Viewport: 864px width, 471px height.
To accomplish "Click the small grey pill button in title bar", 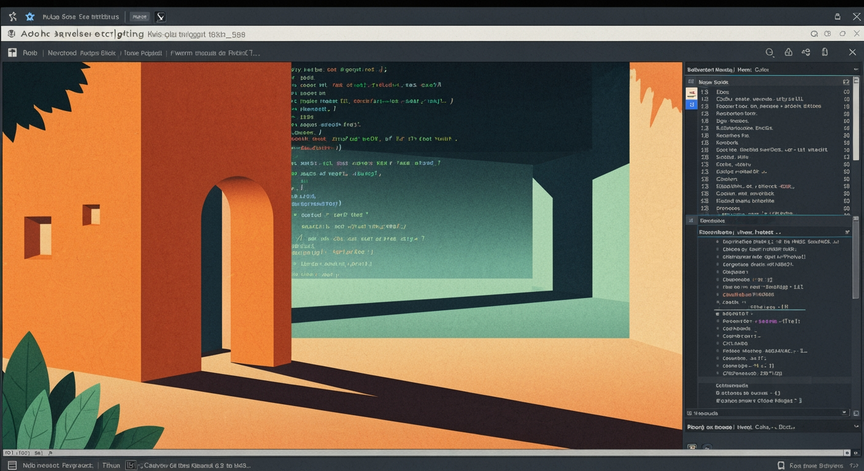I will click(140, 17).
